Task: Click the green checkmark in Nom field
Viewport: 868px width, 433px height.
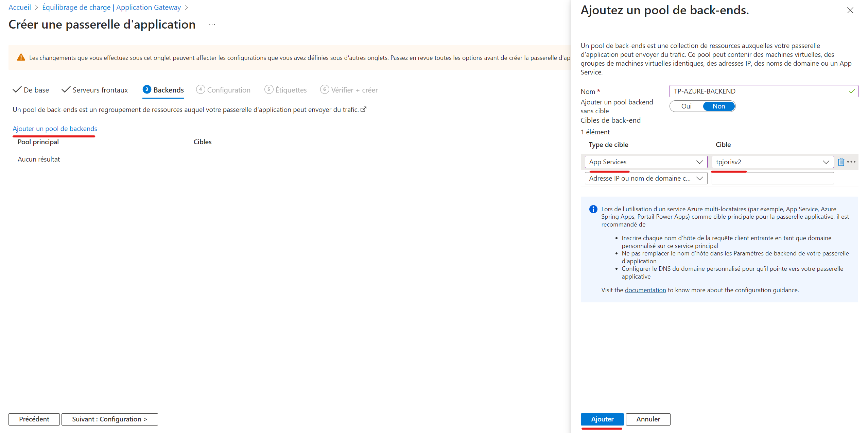Action: [852, 91]
